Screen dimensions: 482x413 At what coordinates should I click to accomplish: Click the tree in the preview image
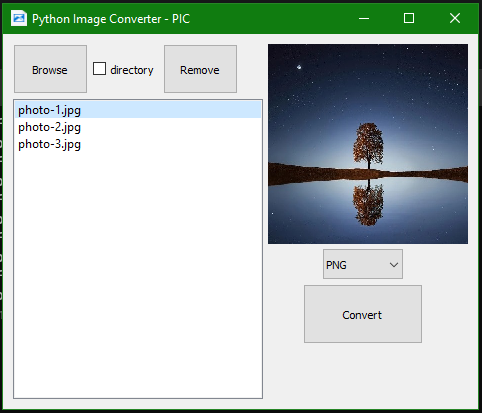pos(368,146)
